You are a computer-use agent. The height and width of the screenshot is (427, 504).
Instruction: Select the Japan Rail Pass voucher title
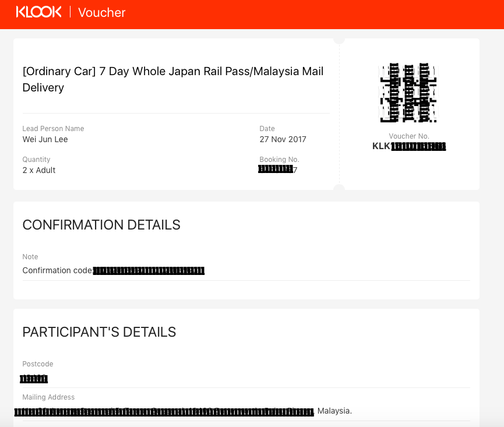173,79
